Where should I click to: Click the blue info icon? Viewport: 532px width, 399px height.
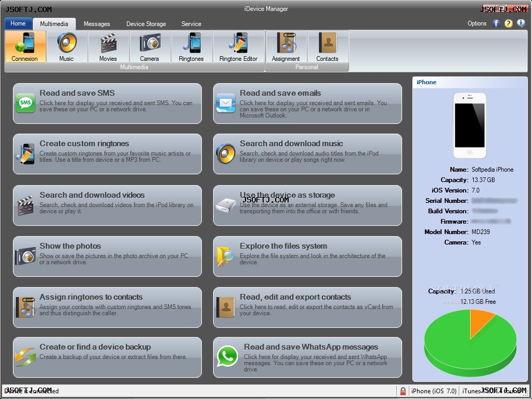click(521, 23)
